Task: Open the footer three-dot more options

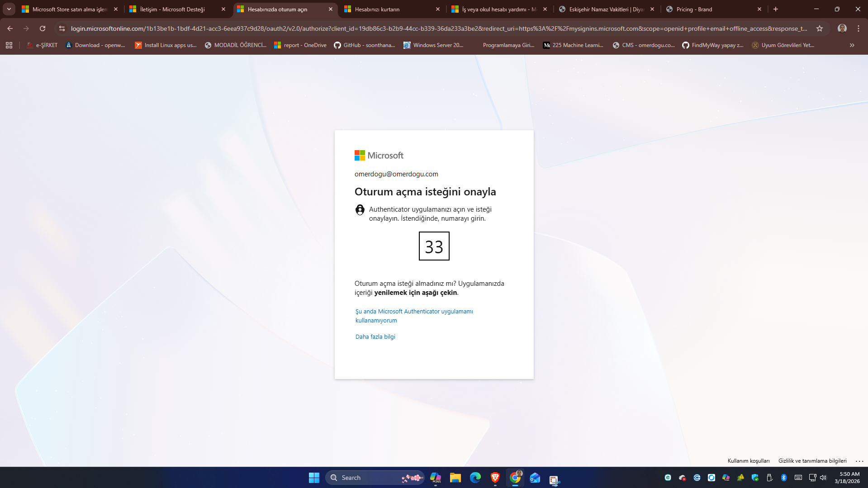Action: click(859, 461)
